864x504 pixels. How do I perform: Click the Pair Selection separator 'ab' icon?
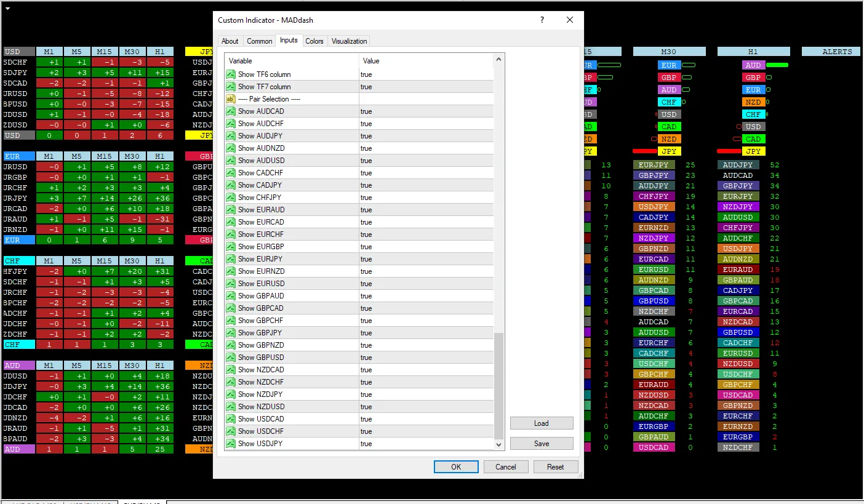tap(231, 99)
